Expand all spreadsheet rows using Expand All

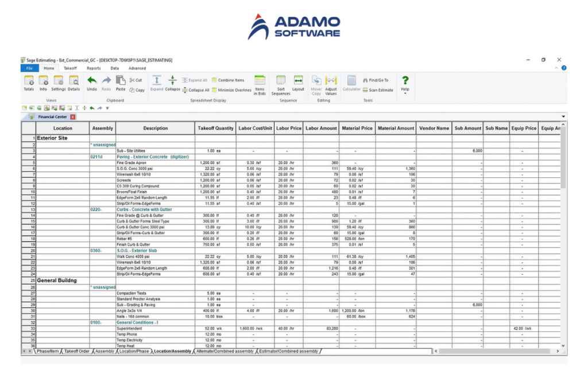coord(195,80)
